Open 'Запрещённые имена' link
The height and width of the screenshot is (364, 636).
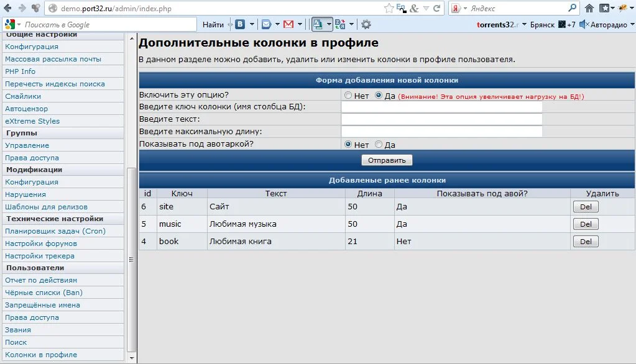[x=43, y=305]
